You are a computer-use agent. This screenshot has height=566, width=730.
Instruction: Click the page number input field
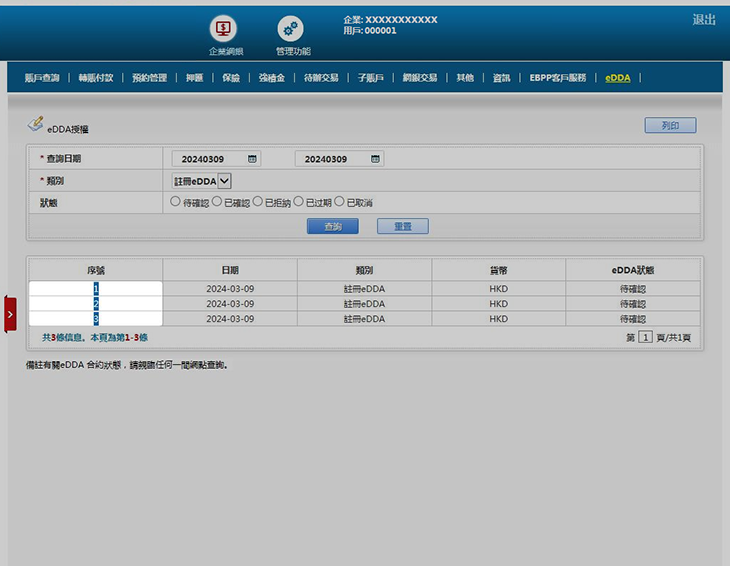645,338
